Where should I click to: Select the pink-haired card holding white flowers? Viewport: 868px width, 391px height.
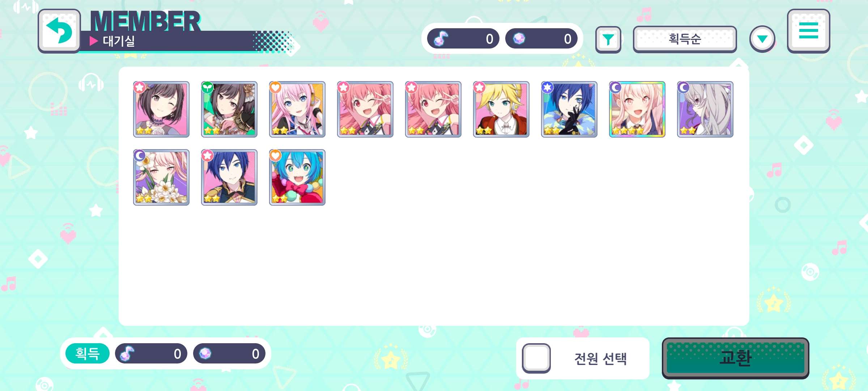coord(161,177)
